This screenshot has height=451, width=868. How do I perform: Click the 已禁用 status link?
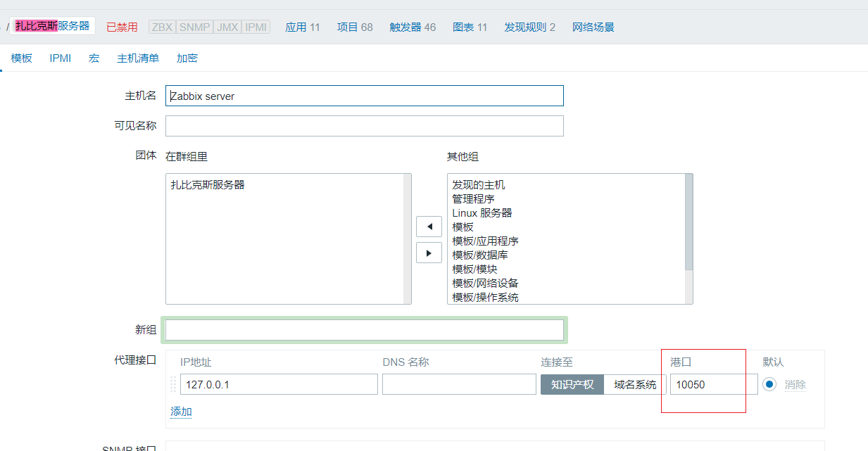(122, 27)
